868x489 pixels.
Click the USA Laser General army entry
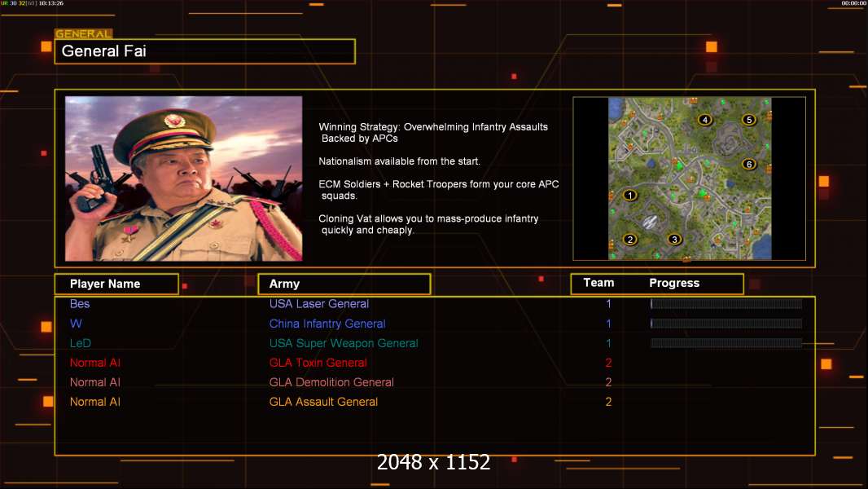319,303
